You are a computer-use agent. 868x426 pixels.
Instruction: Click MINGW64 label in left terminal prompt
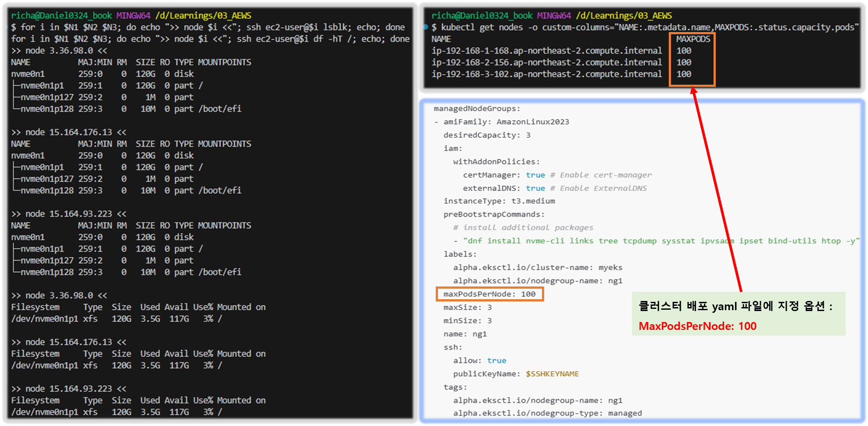point(133,16)
